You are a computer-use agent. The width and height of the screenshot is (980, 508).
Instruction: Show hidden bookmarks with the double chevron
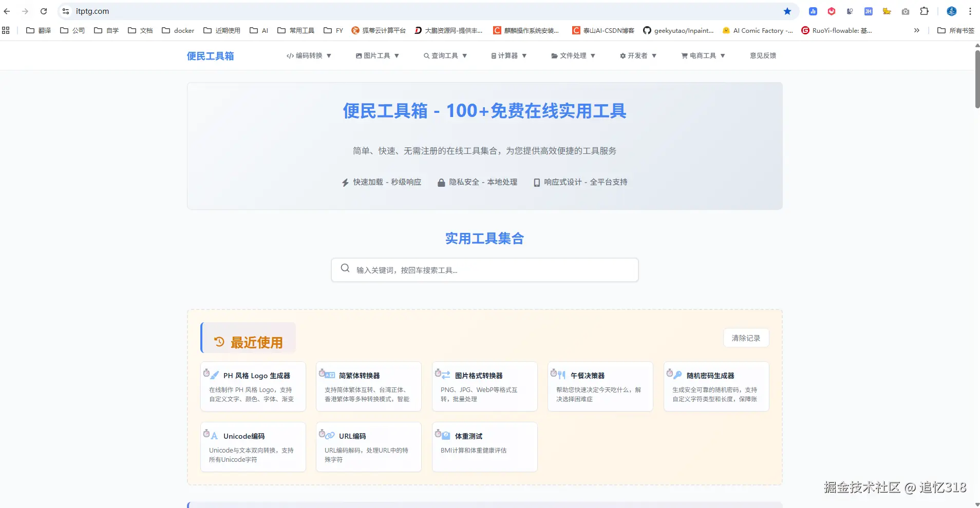(x=917, y=30)
